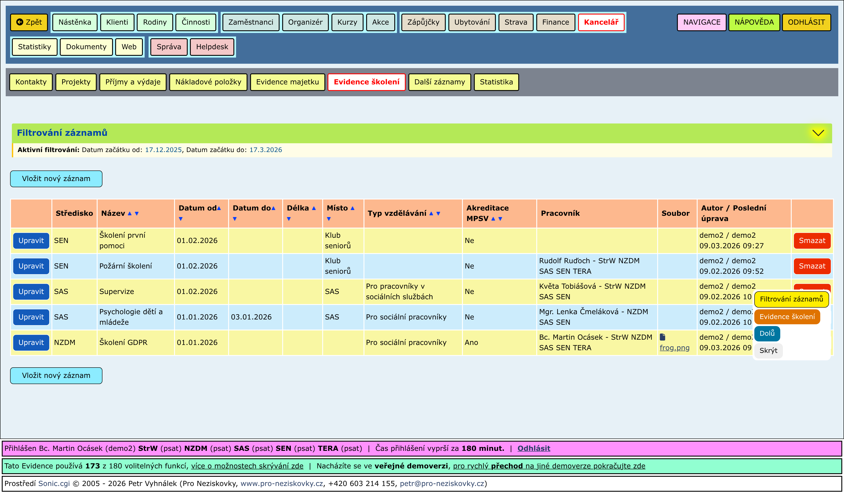Viewport: 844px width, 504px height.
Task: Switch to Evidence majetku tab
Action: click(x=287, y=82)
